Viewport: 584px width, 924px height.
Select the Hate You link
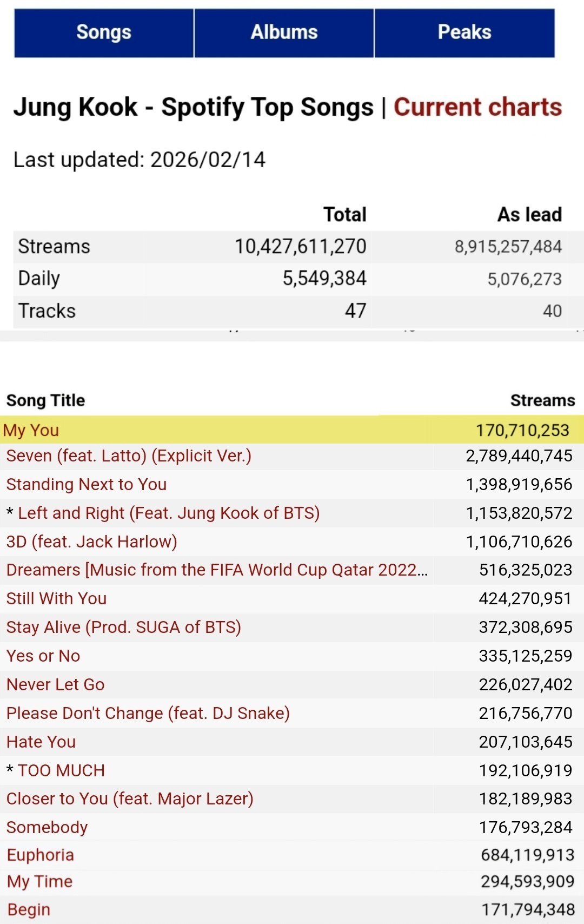click(x=41, y=742)
